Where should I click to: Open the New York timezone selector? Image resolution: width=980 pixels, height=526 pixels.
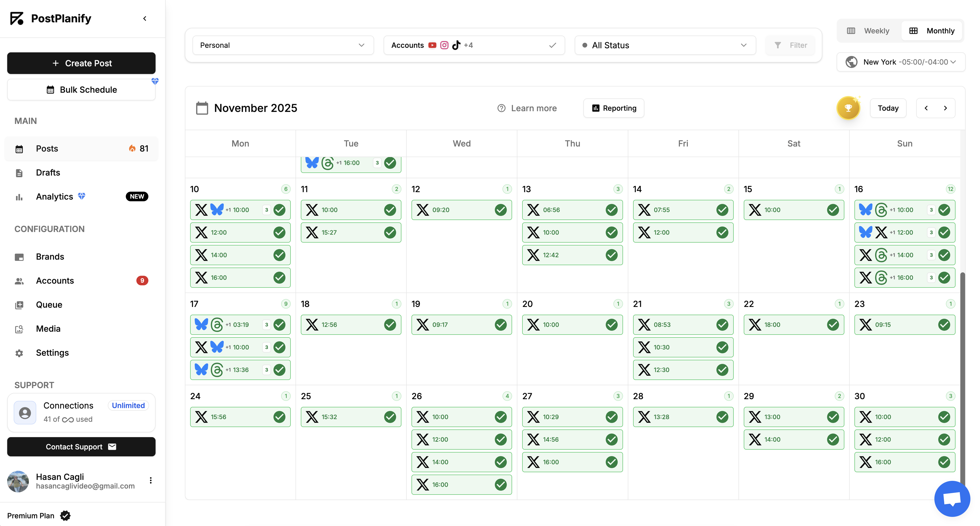900,62
